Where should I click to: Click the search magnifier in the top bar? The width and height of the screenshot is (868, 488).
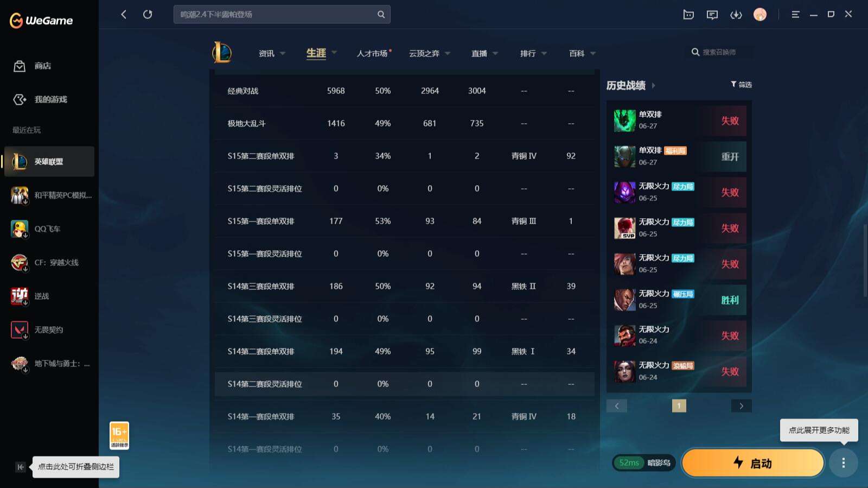click(x=381, y=15)
